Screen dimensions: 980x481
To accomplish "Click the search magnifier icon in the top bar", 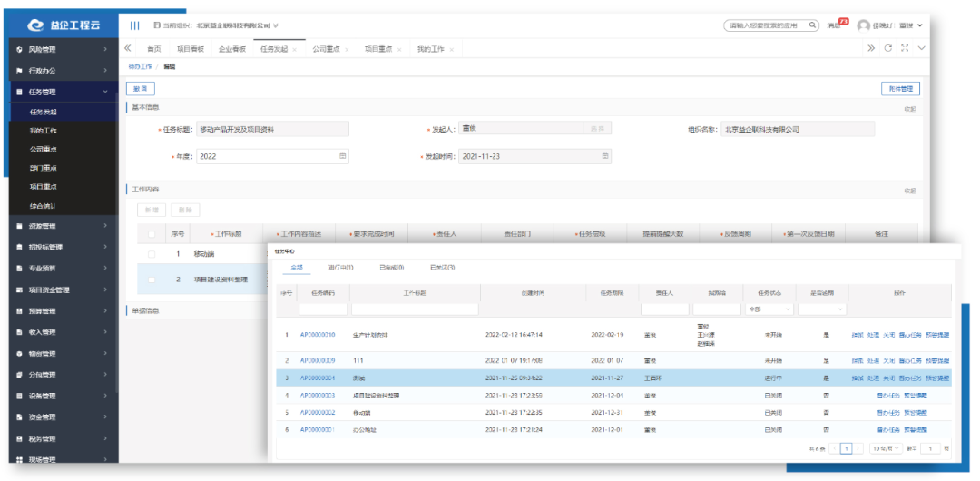I will coord(812,25).
